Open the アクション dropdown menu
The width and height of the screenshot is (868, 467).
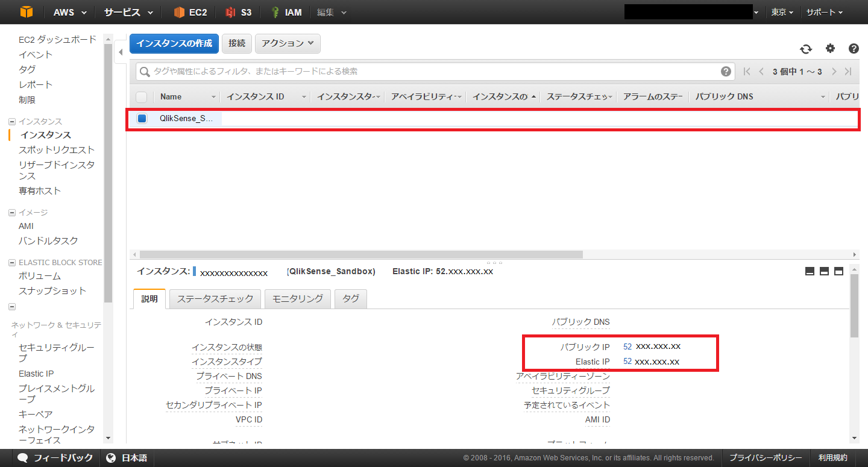click(x=288, y=43)
